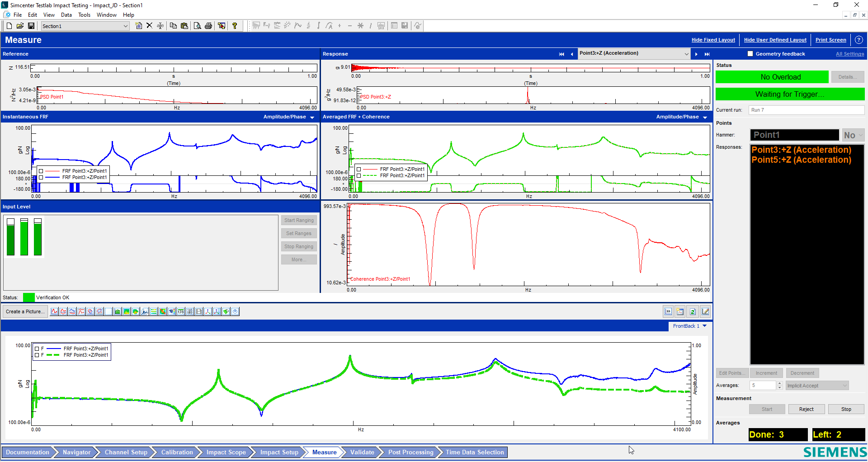This screenshot has width=868, height=462.
Task: Click the Hide User Defined Layout link
Action: tap(775, 40)
